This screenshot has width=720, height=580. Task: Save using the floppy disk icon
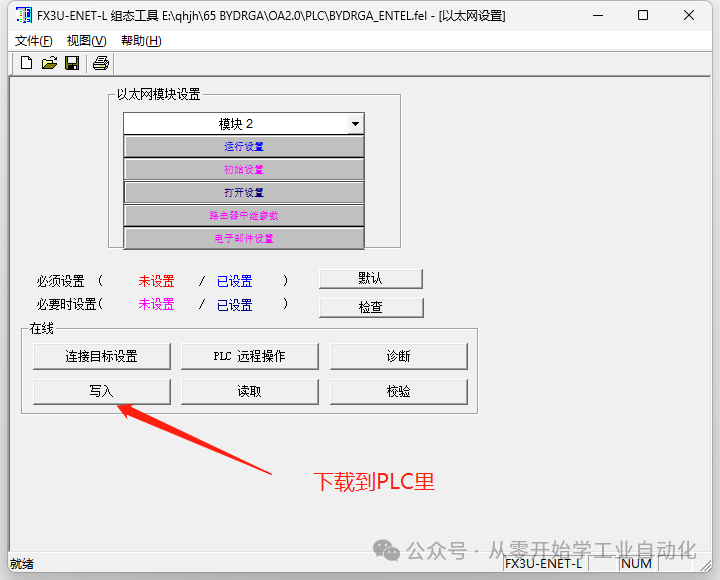(72, 63)
